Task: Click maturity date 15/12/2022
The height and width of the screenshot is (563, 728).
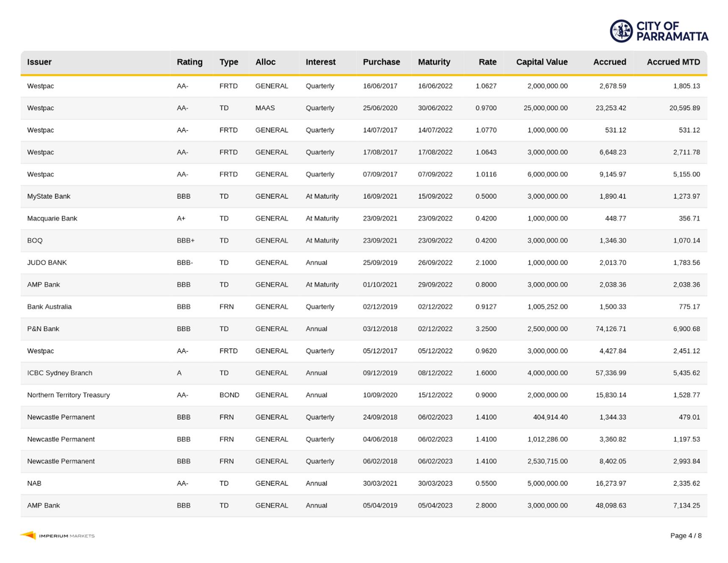Action: [x=435, y=395]
